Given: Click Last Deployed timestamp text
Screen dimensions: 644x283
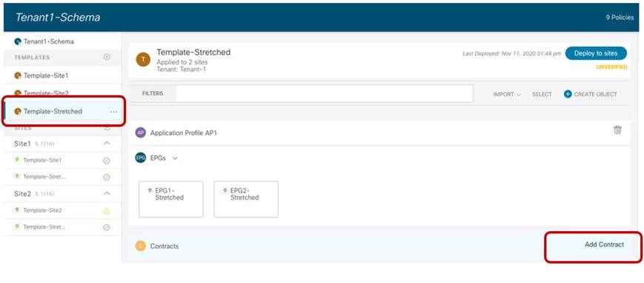Looking at the screenshot, I should coord(511,53).
